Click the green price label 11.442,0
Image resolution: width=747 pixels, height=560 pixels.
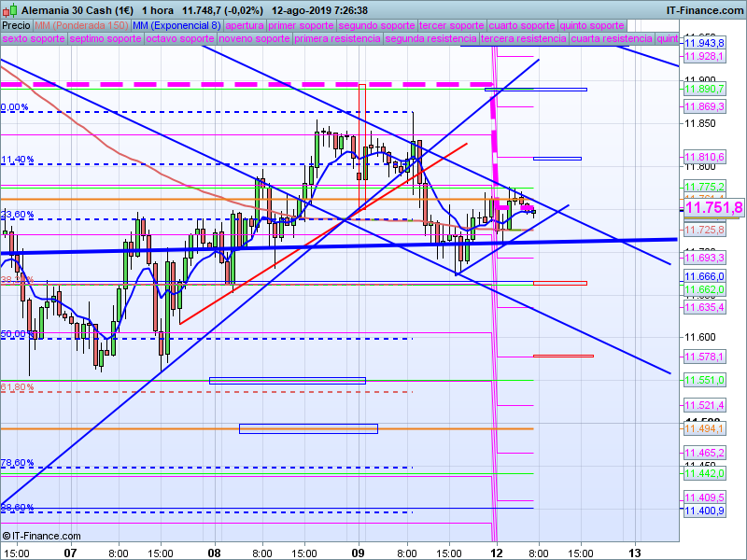[705, 473]
